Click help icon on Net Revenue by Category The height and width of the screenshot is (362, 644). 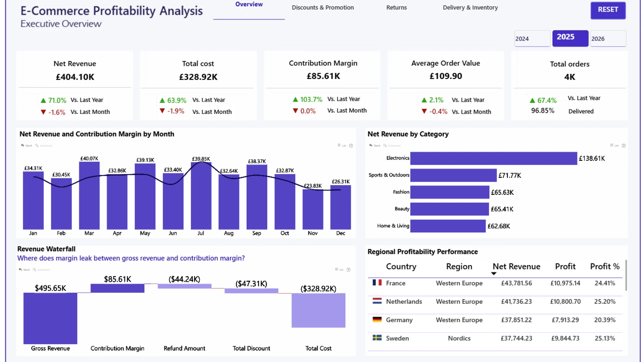(624, 145)
